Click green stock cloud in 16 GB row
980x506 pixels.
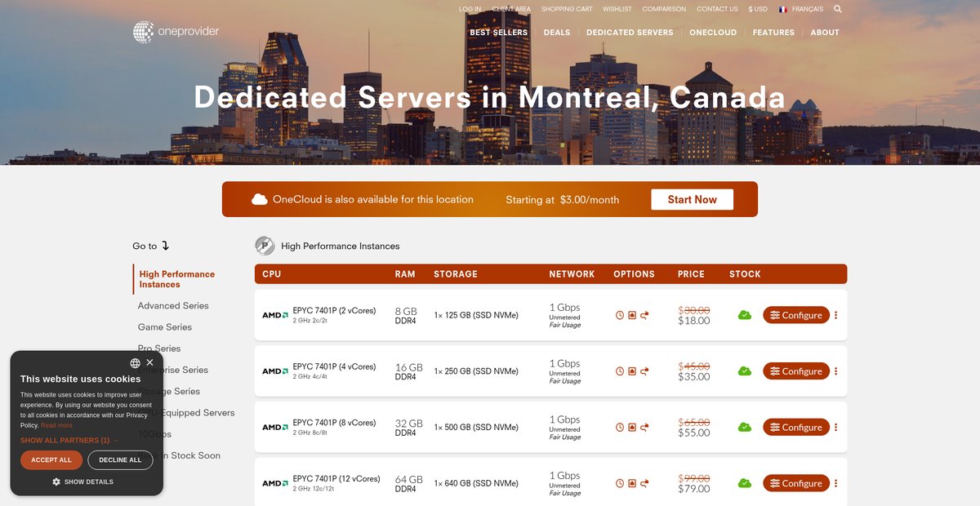pos(745,371)
